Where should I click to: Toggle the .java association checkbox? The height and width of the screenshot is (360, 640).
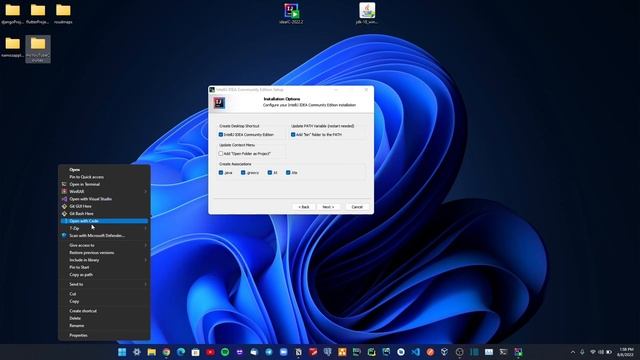click(x=221, y=173)
